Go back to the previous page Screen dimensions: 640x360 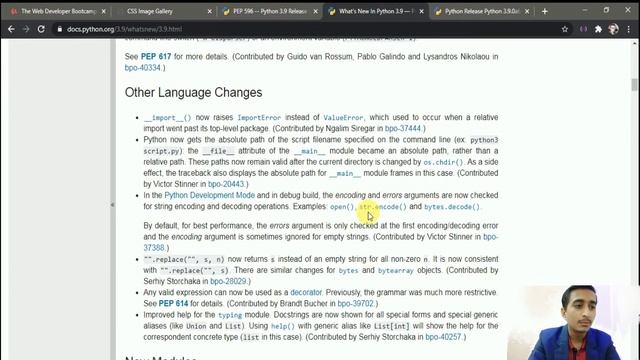(11, 29)
